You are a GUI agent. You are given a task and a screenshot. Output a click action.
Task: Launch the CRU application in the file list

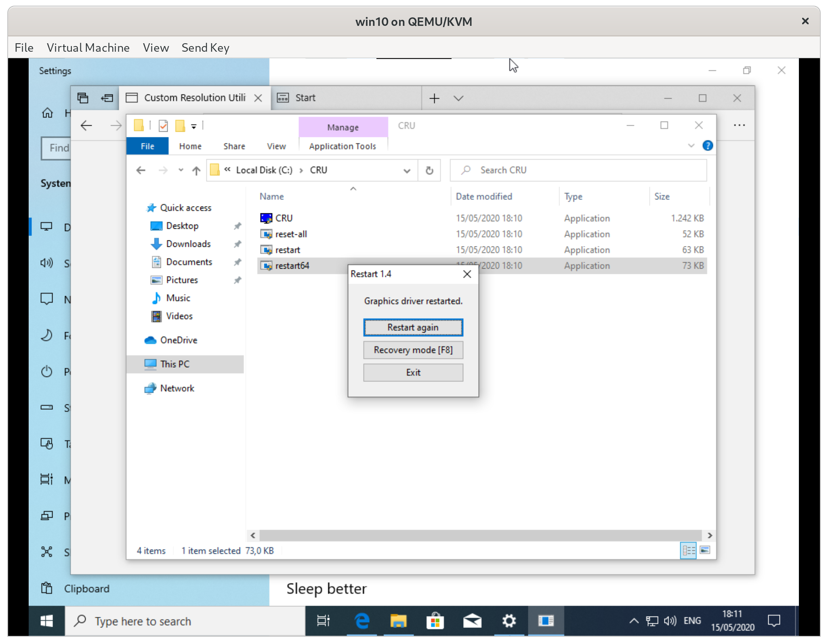284,218
